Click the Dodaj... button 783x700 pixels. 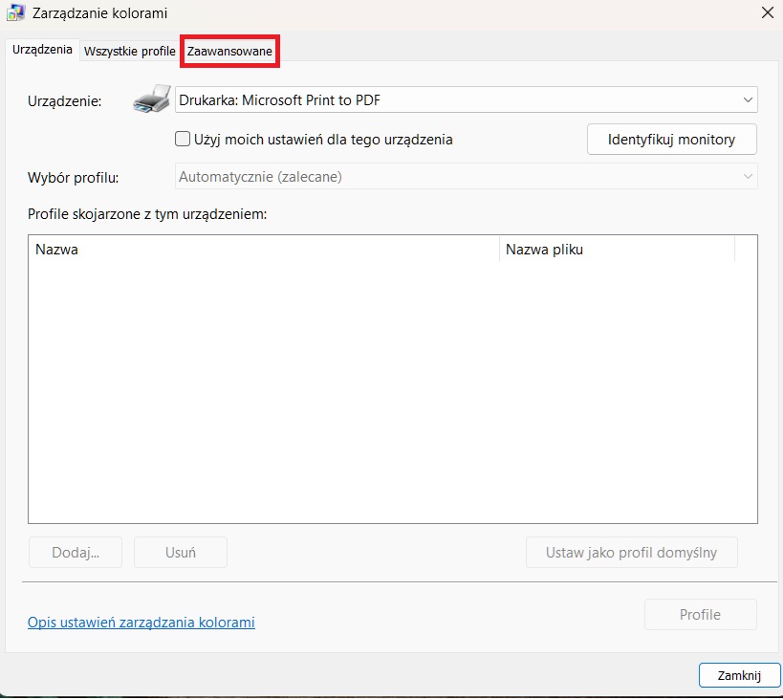click(x=76, y=553)
